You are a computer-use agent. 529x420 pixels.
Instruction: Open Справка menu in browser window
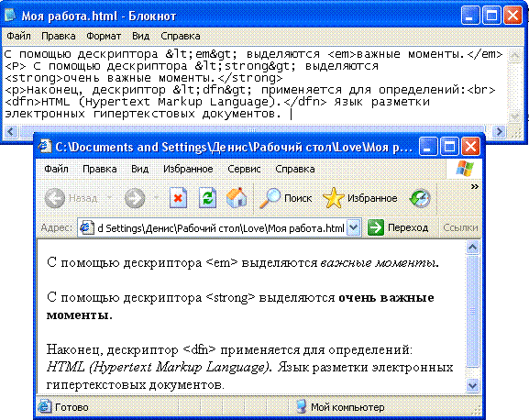pos(295,169)
